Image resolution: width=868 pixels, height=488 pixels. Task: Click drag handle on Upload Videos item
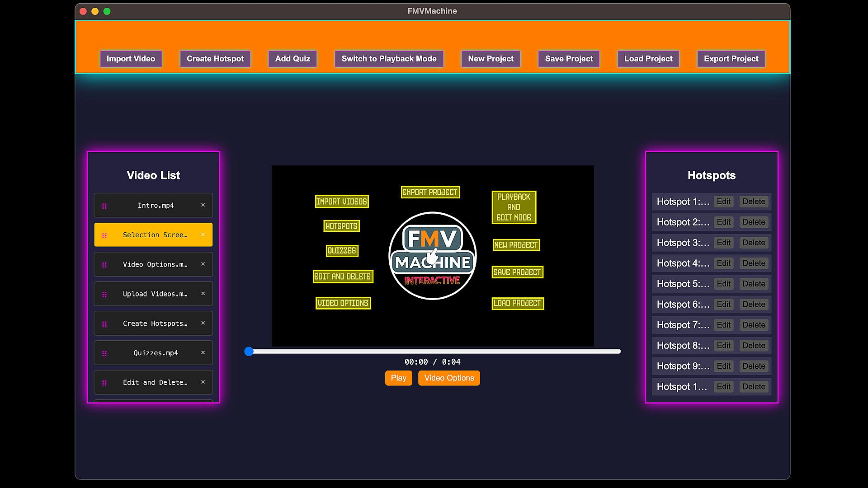tap(104, 294)
